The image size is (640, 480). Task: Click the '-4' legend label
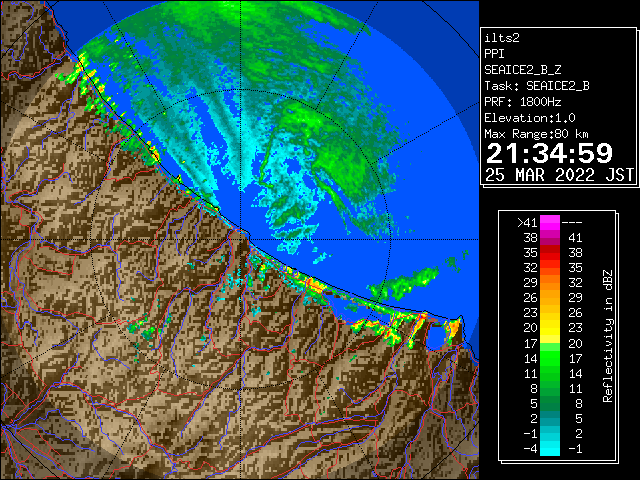[x=530, y=449]
